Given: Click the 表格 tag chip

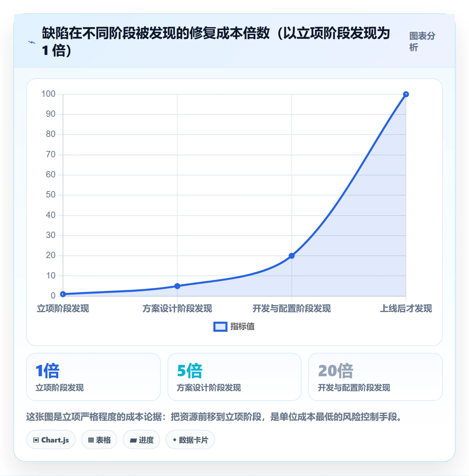Looking at the screenshot, I should pyautogui.click(x=99, y=440).
